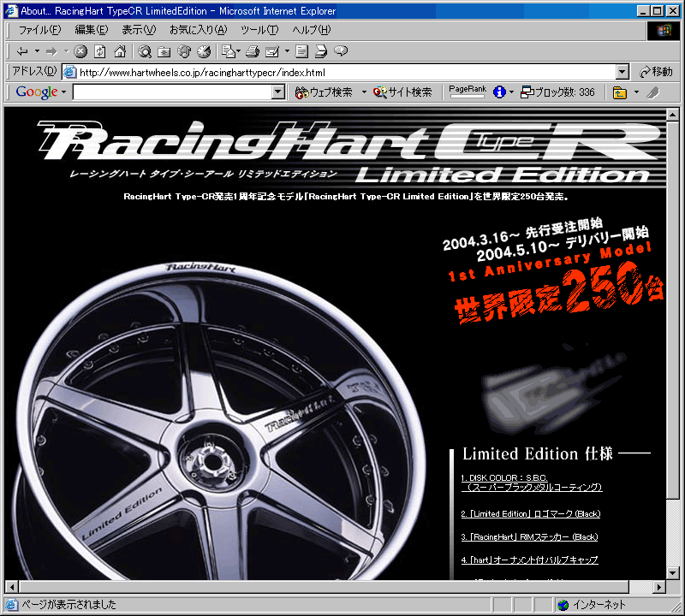Open the History clock icon
This screenshot has width=685, height=616.
[204, 51]
